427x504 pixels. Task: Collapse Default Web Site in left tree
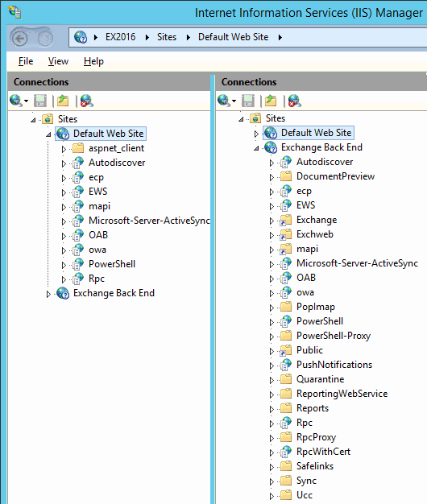pos(48,134)
